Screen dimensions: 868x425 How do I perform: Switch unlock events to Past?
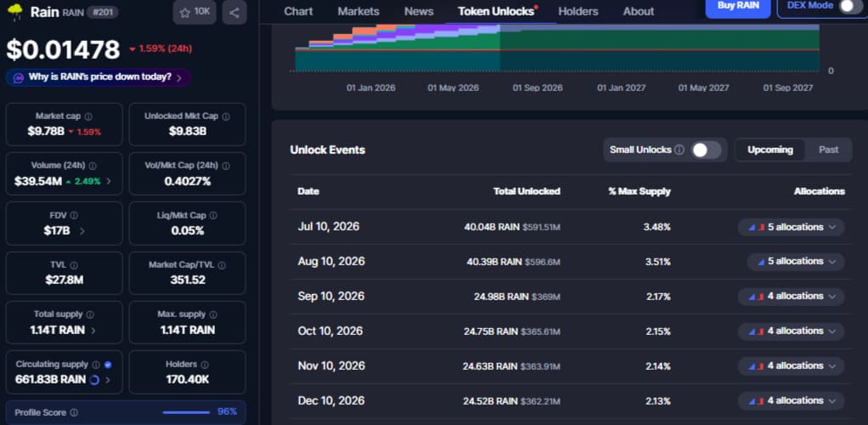[x=828, y=150]
